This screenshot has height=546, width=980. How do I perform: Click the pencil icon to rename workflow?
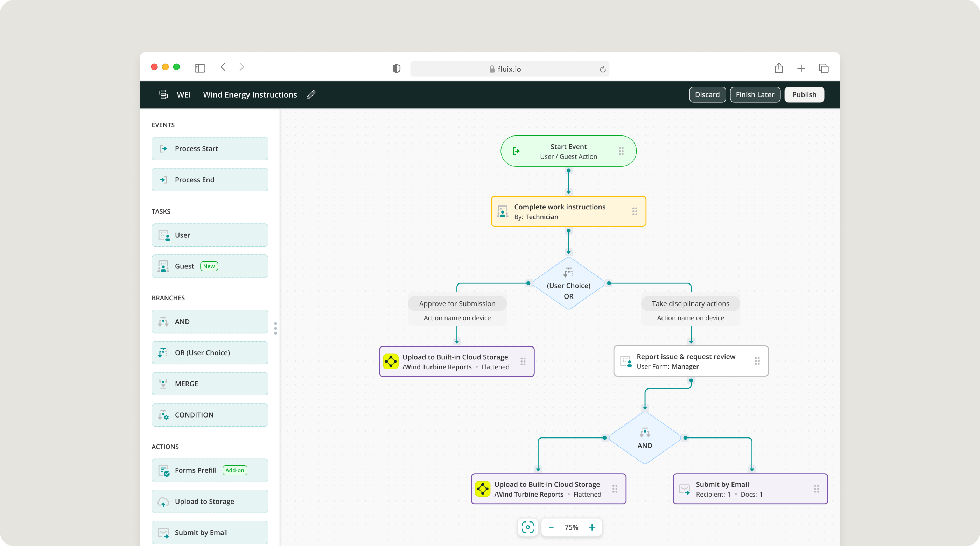[311, 95]
